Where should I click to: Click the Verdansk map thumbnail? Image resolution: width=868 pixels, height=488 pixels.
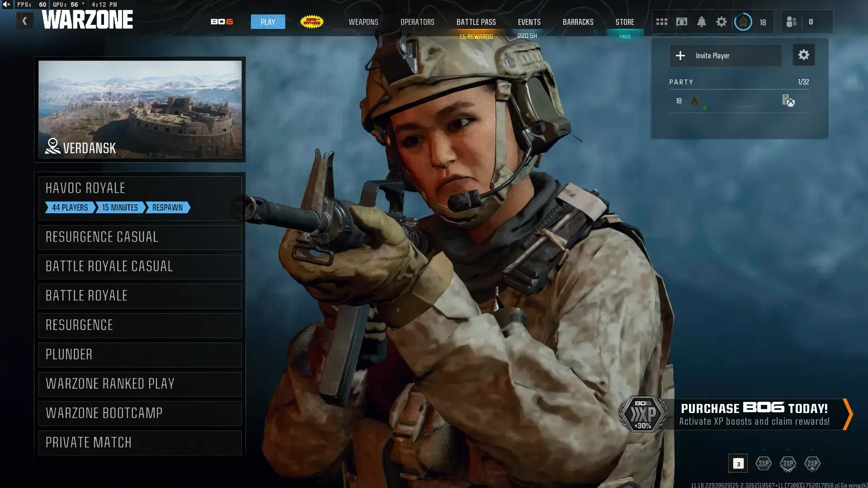tap(140, 109)
